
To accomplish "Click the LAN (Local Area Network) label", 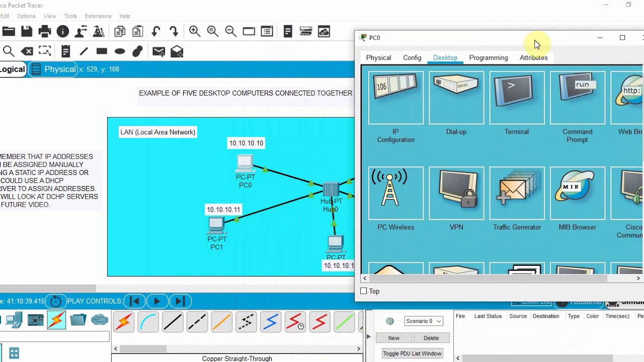I will click(x=157, y=132).
